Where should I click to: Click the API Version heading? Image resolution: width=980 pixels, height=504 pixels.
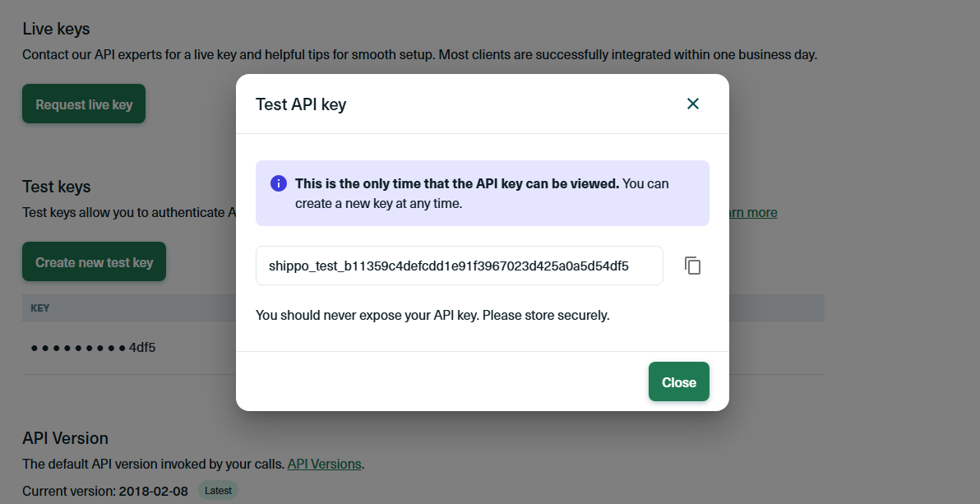click(x=65, y=437)
